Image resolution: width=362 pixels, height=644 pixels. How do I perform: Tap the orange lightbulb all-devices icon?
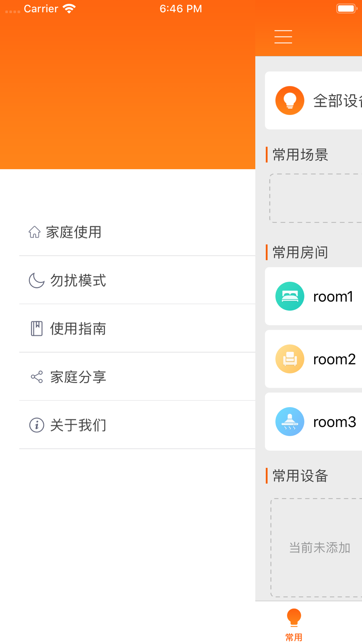pyautogui.click(x=290, y=100)
